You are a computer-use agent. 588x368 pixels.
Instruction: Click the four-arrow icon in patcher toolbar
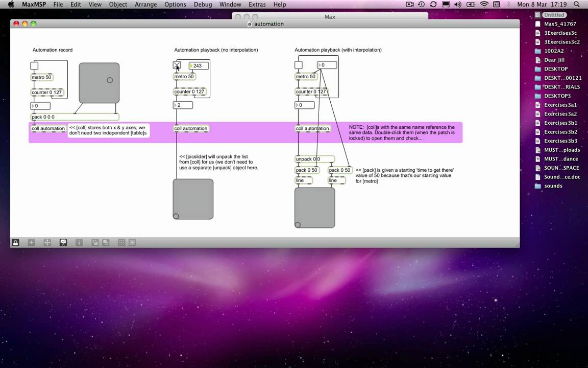click(47, 243)
